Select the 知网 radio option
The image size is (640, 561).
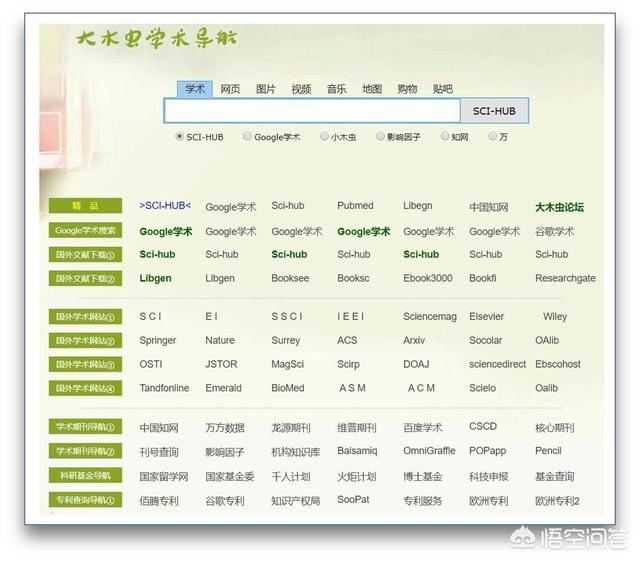[443, 137]
